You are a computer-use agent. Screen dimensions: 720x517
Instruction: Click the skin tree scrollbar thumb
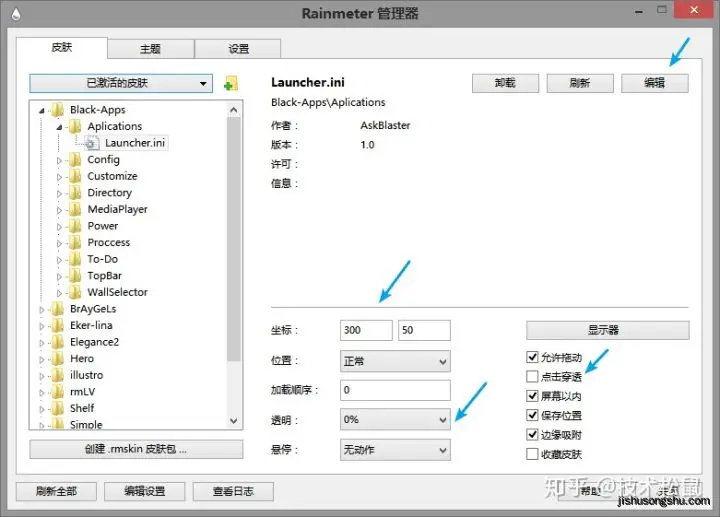234,239
